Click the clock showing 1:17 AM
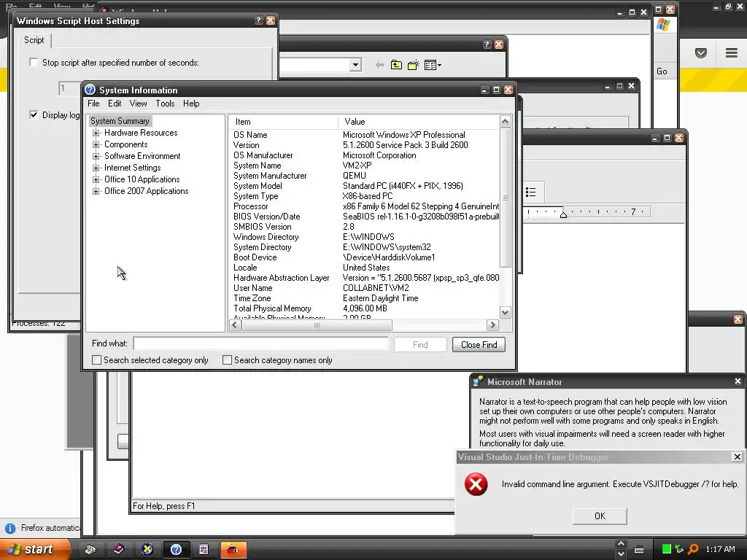The width and height of the screenshot is (747, 560). coord(720,550)
